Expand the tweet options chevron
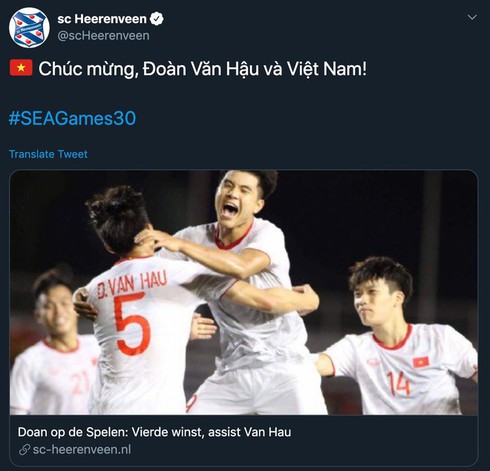Screen dimensions: 490x471 (x=472, y=17)
